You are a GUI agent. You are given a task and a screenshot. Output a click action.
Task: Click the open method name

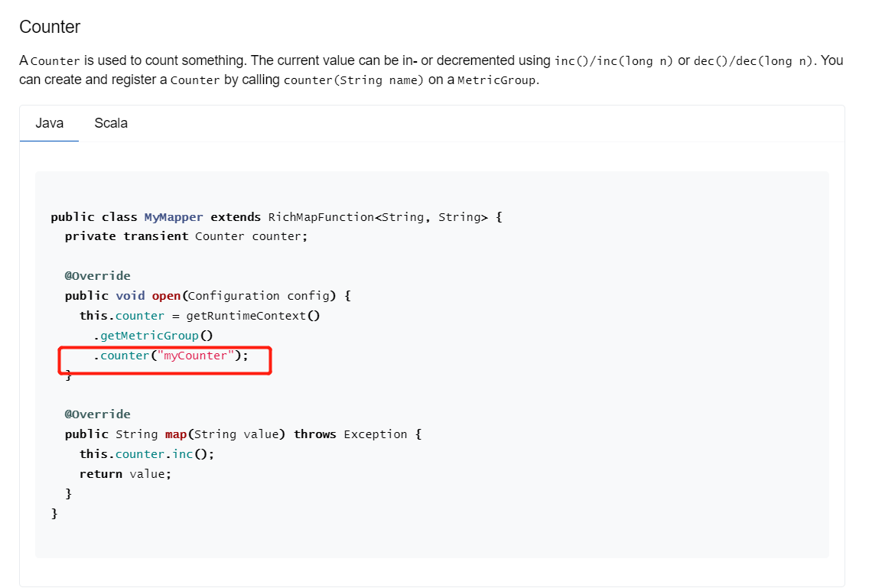click(x=166, y=296)
